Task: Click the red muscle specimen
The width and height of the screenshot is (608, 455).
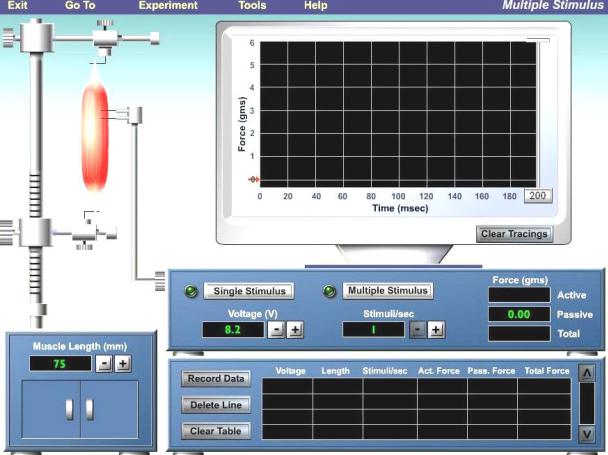Action: (x=94, y=136)
